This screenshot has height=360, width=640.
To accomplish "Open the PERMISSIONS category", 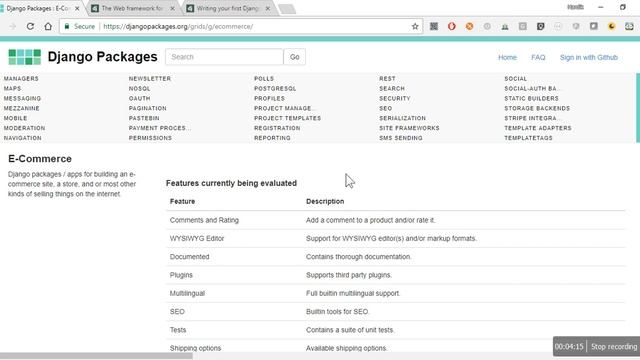I will 150,138.
